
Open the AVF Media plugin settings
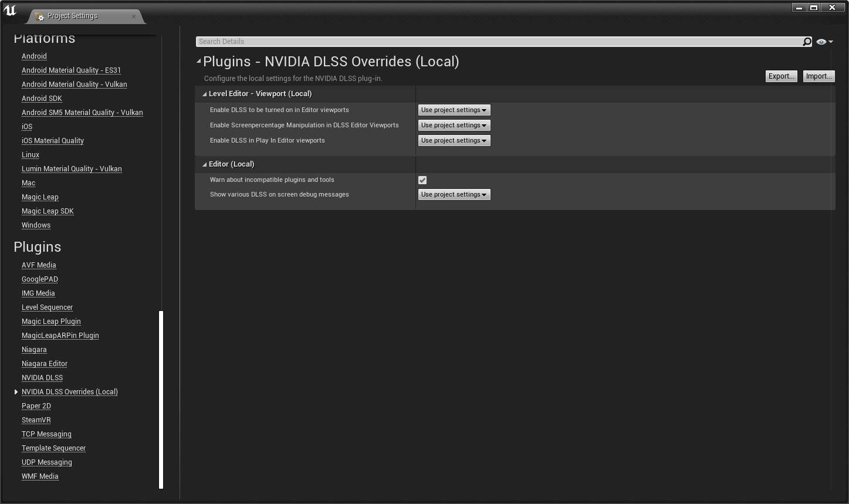point(39,265)
